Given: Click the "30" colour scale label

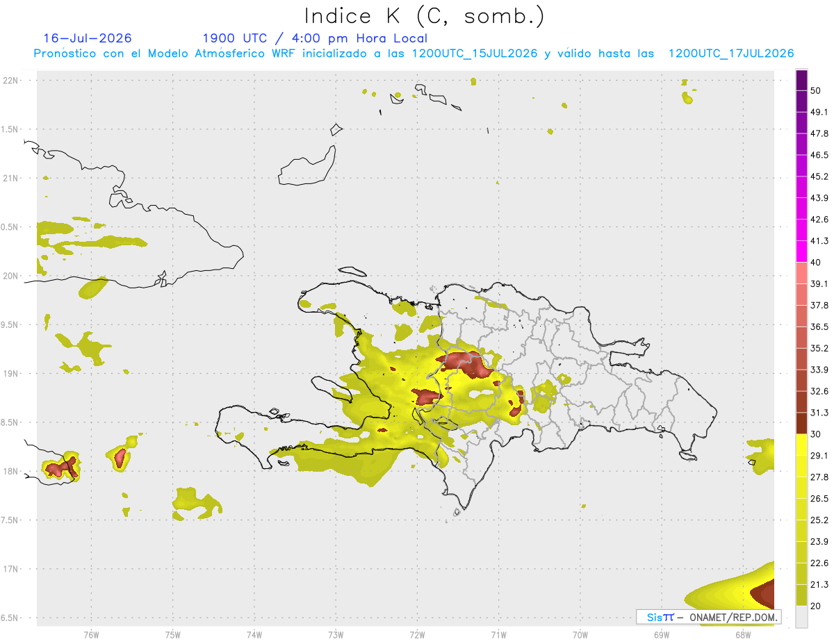Looking at the screenshot, I should point(815,434).
